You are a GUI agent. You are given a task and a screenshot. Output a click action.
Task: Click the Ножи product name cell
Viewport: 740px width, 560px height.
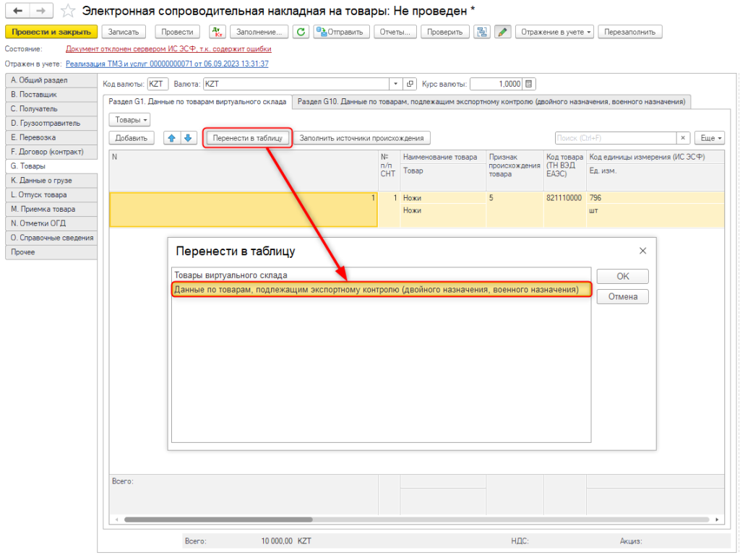click(x=443, y=198)
